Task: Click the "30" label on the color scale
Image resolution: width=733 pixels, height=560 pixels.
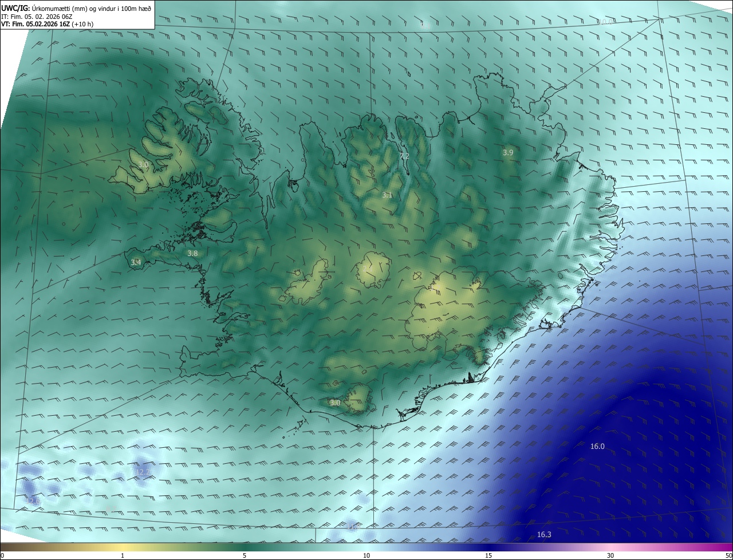Action: click(610, 555)
